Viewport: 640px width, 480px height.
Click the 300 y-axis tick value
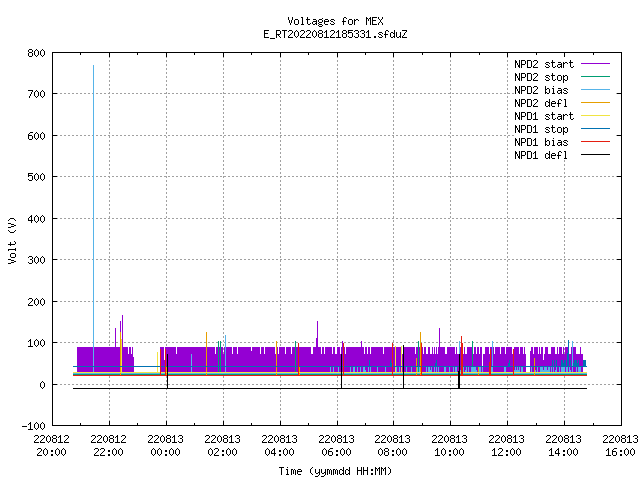[x=36, y=260]
